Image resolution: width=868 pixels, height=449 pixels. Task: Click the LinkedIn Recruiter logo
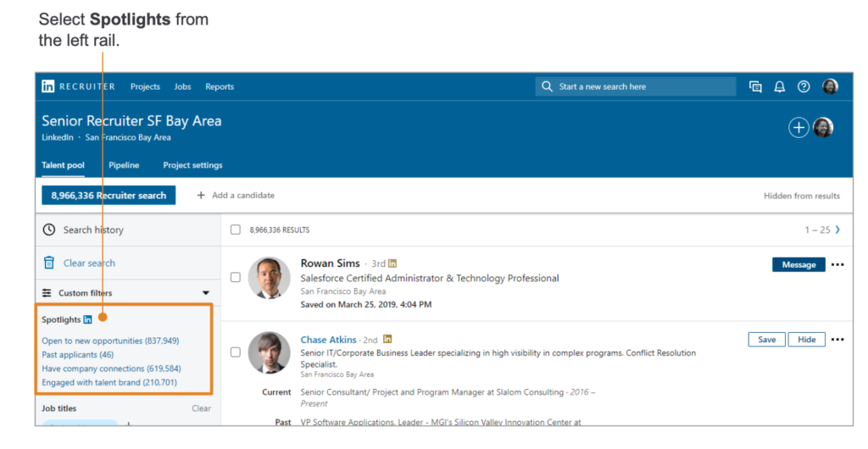(x=78, y=86)
